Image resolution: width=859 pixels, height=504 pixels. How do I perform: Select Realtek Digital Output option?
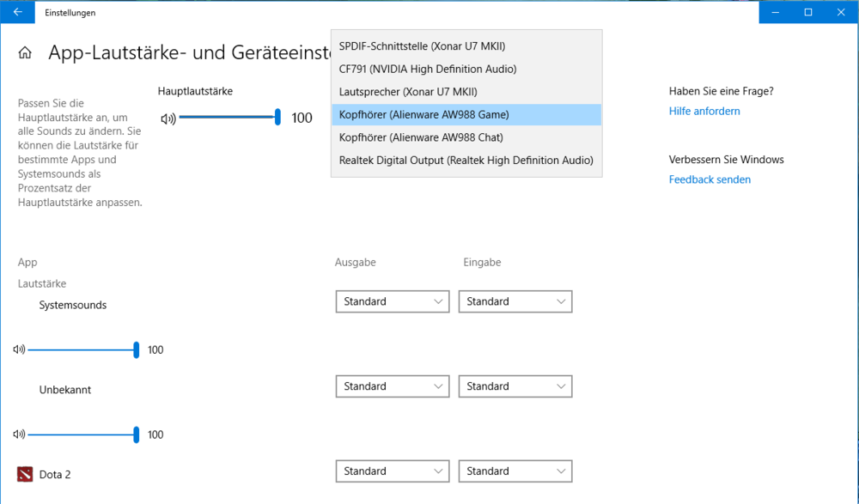tap(466, 160)
